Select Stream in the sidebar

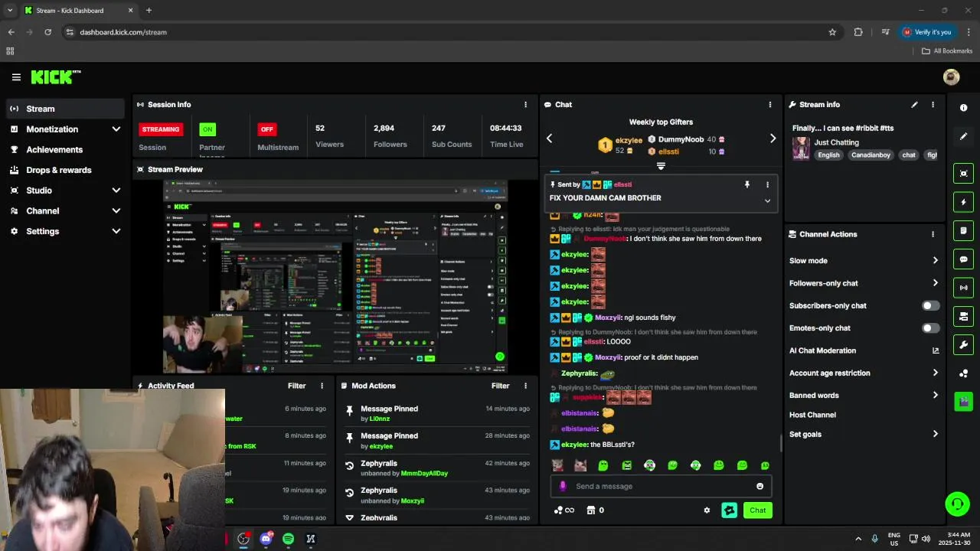point(65,109)
